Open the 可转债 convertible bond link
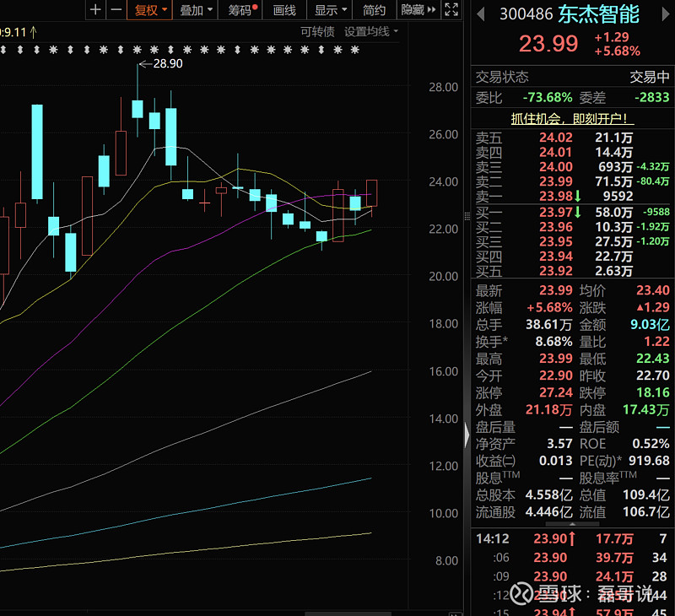Image resolution: width=675 pixels, height=616 pixels. (x=317, y=31)
